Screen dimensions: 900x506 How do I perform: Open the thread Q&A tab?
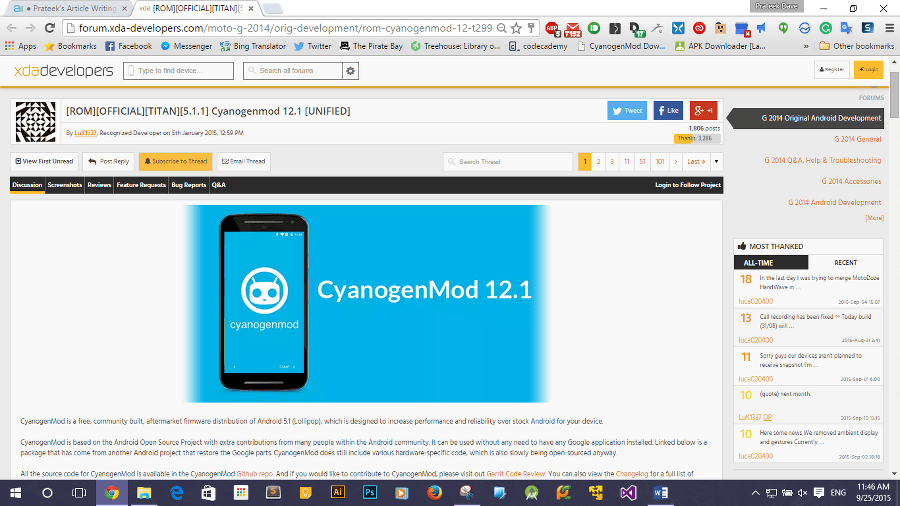tap(219, 185)
